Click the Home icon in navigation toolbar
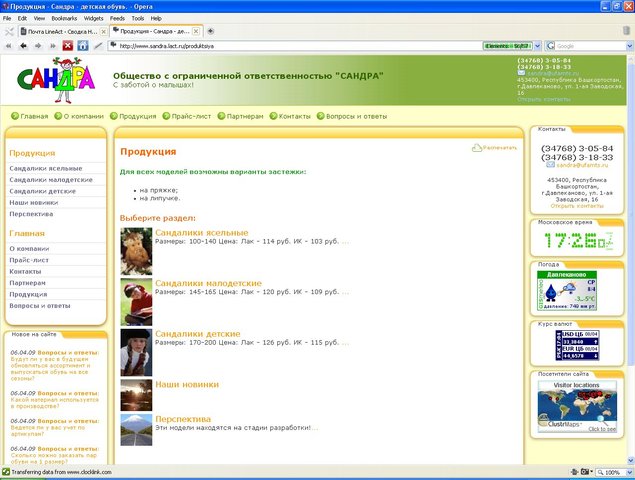The height and width of the screenshot is (480, 635). click(x=82, y=45)
